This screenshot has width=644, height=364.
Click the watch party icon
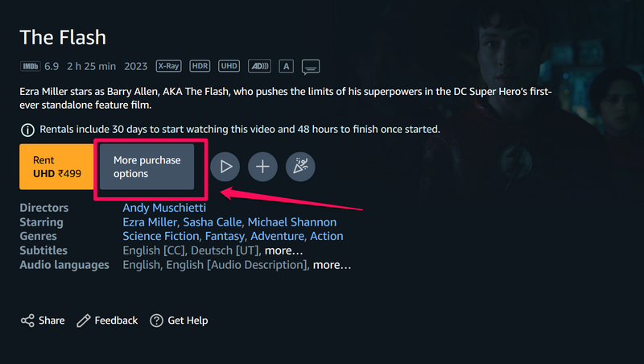coord(300,167)
